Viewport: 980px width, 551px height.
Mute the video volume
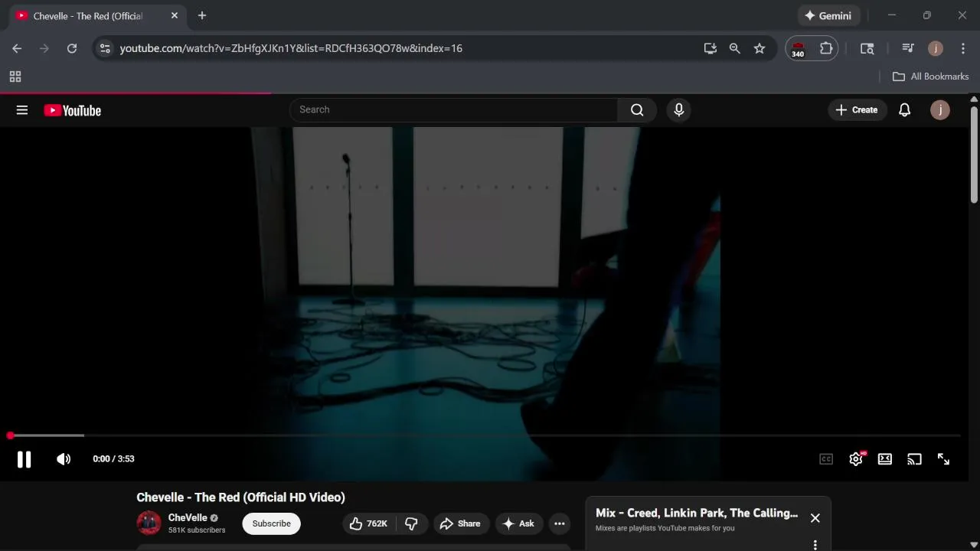click(64, 459)
